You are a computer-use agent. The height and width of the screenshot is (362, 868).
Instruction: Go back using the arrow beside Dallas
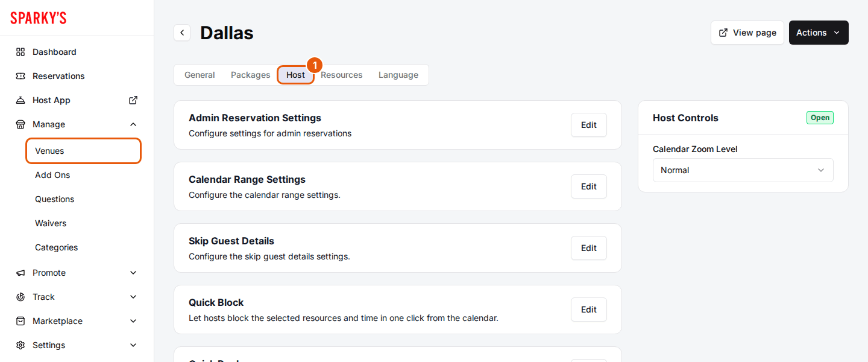tap(182, 33)
